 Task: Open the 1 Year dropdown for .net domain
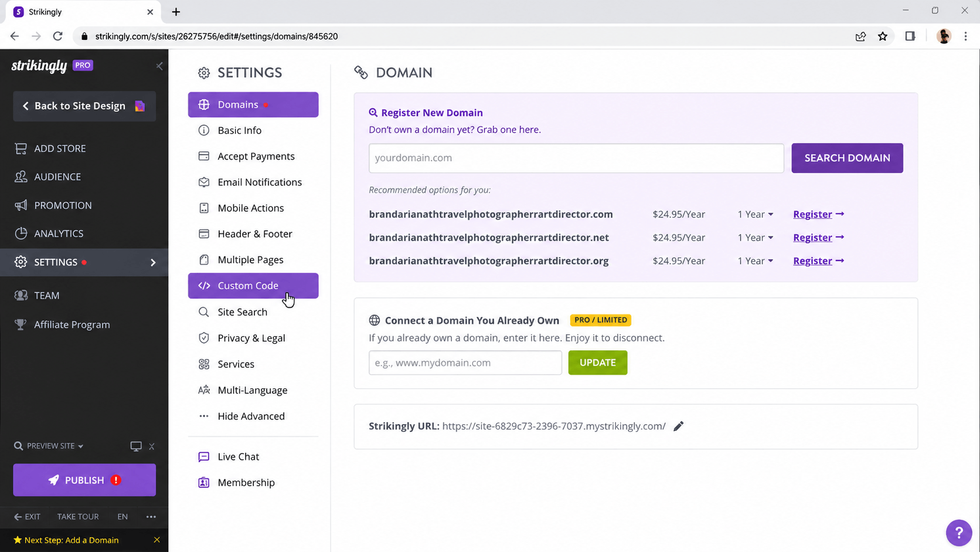coord(755,238)
